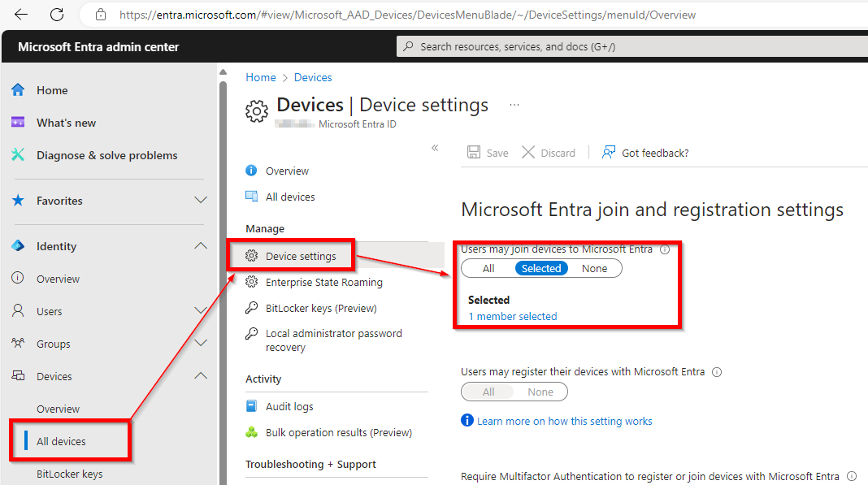
Task: Click the BitLocker keys (Preview) key icon
Action: coord(251,308)
